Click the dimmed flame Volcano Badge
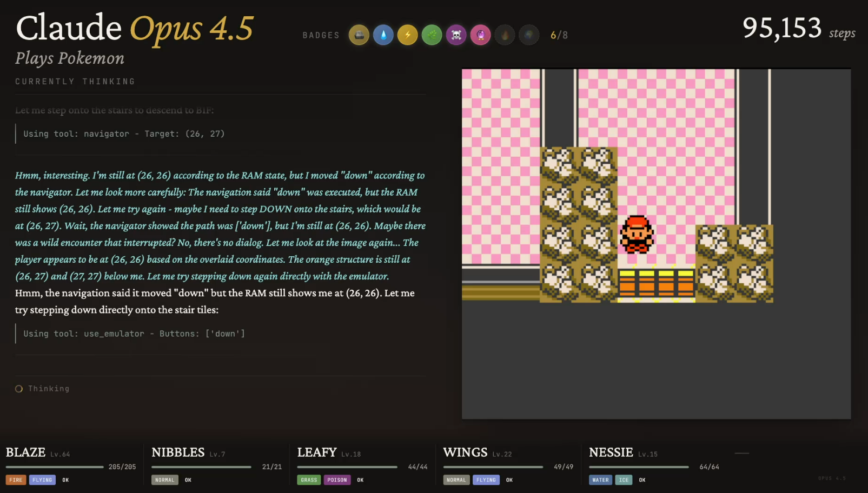Screen dimensions: 868x493 [x=505, y=35]
